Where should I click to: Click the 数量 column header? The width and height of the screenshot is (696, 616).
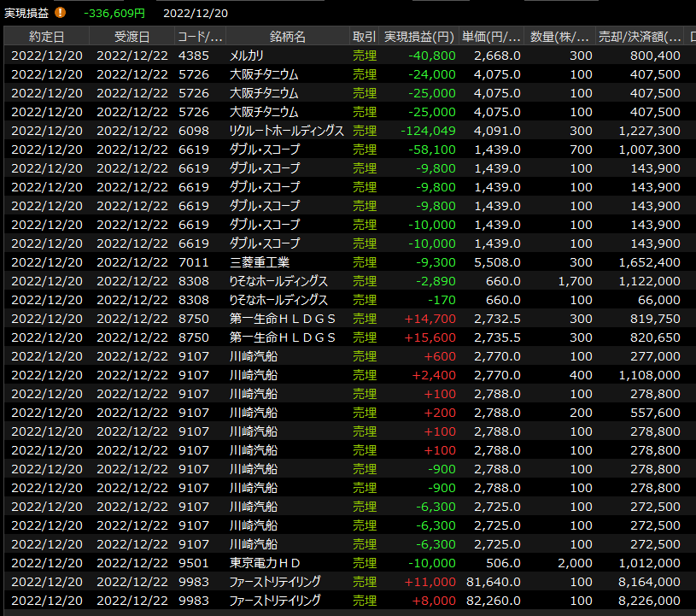click(x=559, y=36)
